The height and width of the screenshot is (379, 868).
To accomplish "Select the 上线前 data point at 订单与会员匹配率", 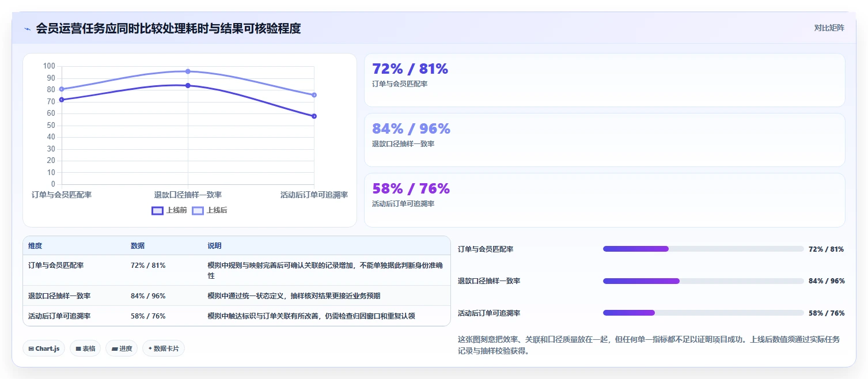I will [62, 100].
